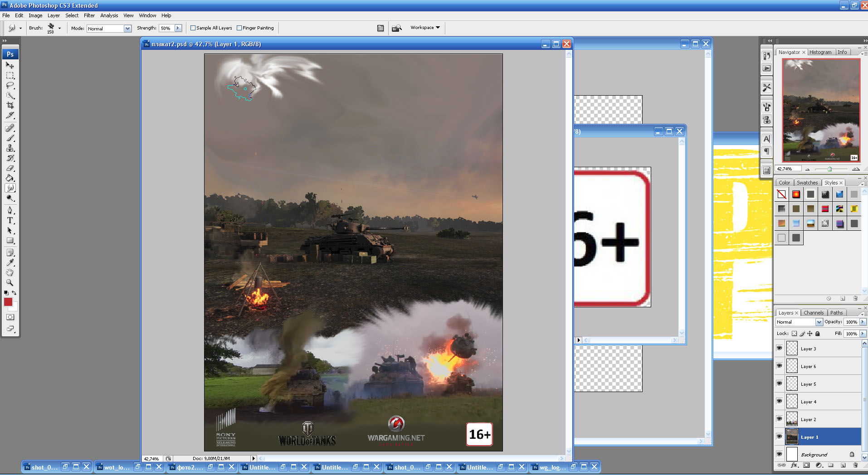Swap foreground and background colors
The image size is (868, 475).
[x=14, y=293]
